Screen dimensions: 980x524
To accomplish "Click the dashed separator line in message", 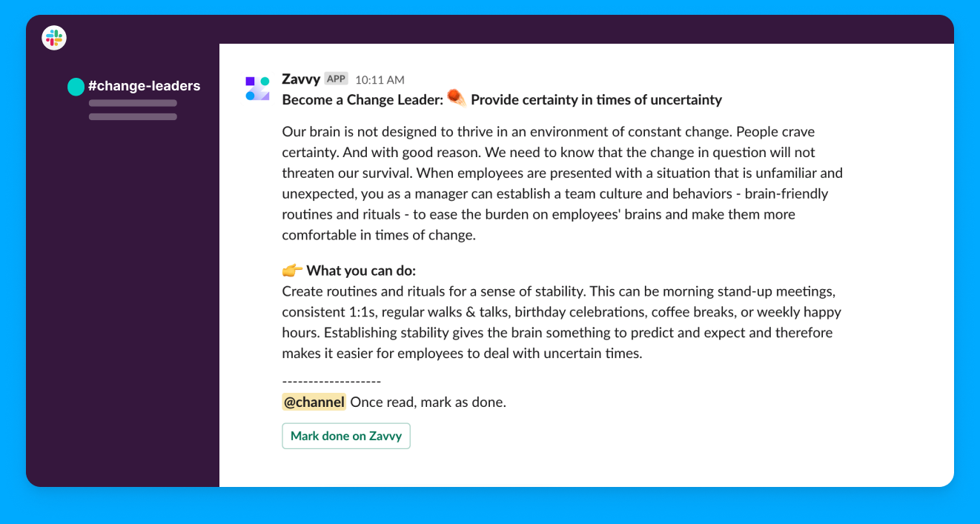I will tap(331, 382).
